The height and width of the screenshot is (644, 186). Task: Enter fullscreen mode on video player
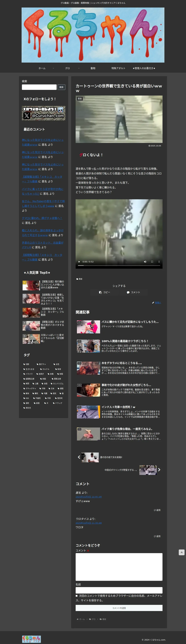coord(152,262)
